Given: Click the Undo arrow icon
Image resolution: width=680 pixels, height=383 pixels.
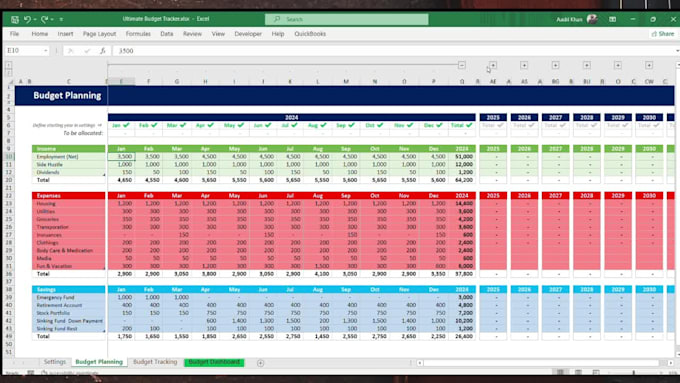Looking at the screenshot, I should [27, 19].
